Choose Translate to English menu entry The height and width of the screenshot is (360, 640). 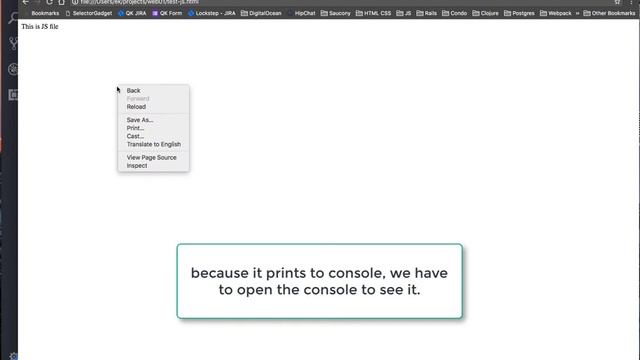[153, 144]
